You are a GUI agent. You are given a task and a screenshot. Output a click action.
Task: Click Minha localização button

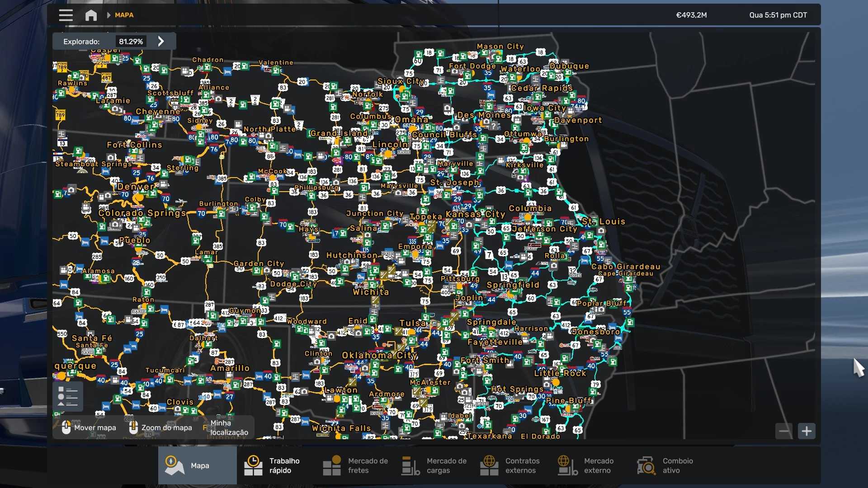(228, 427)
